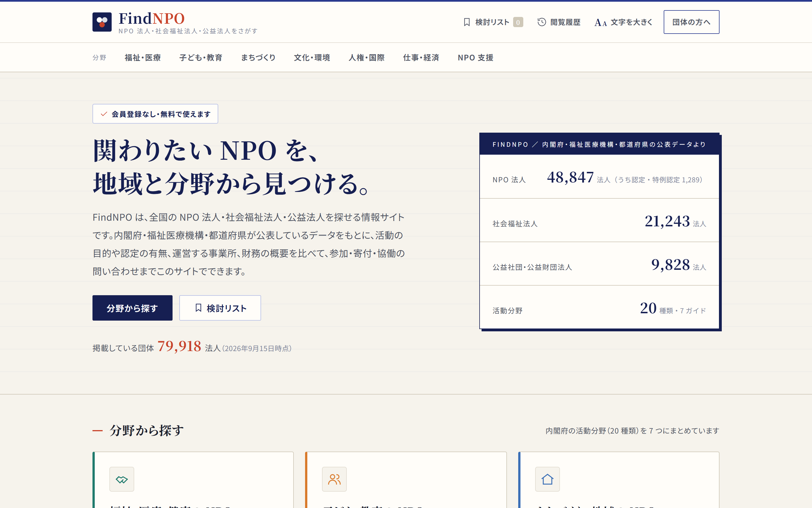
Task: Select the NPO 支援 category
Action: click(x=475, y=58)
